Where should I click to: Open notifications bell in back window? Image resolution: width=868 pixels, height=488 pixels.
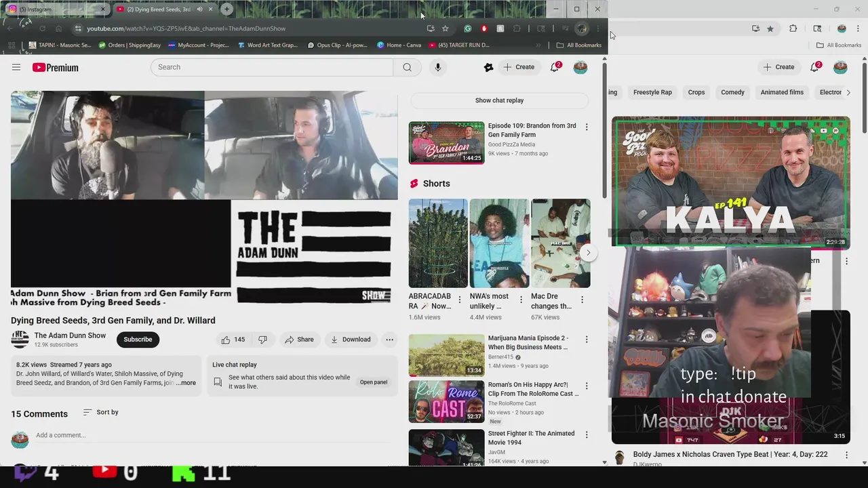[815, 67]
